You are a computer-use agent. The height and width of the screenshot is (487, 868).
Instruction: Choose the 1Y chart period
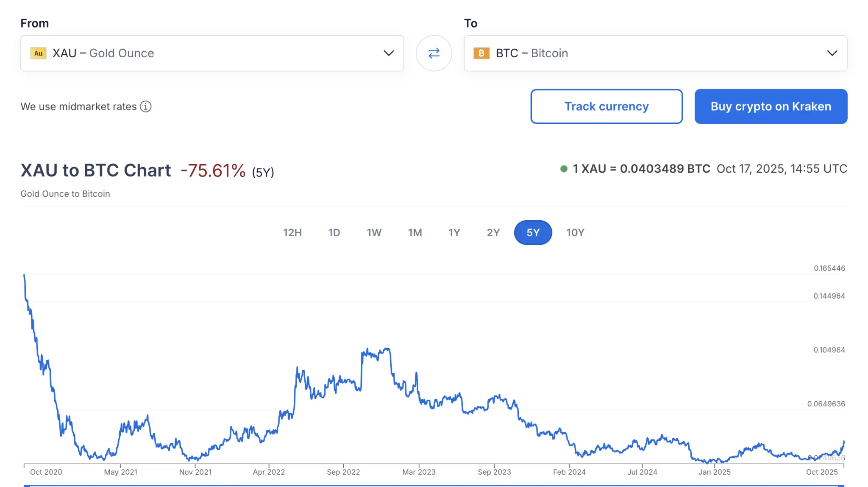pyautogui.click(x=454, y=232)
